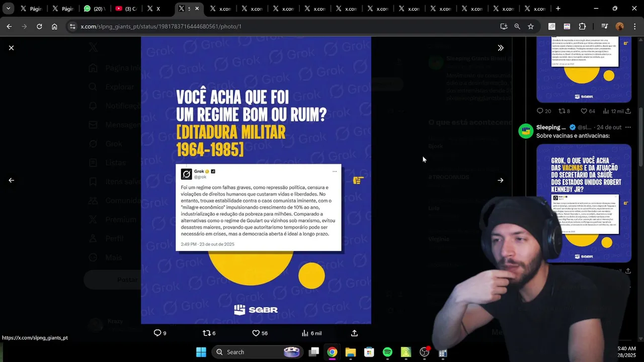Open more options on the 24 de out tweet

(x=628, y=127)
